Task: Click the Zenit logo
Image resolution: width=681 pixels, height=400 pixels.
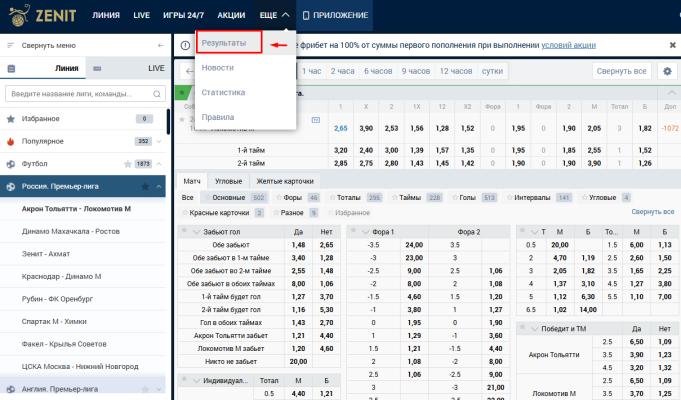Action: click(43, 15)
